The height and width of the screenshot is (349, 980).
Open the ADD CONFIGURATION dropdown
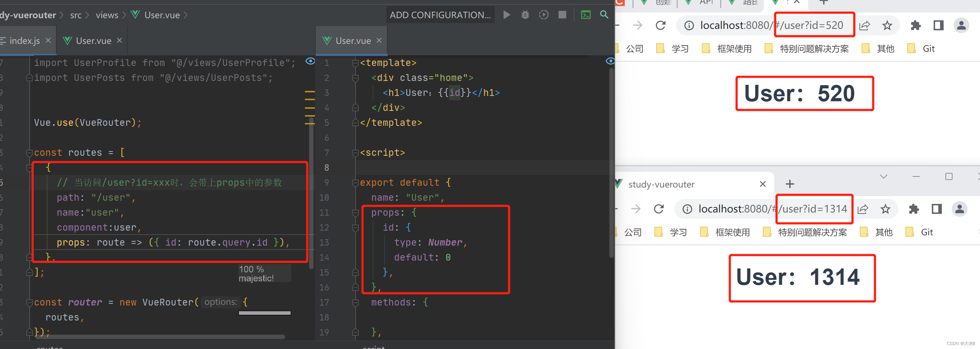coord(440,15)
